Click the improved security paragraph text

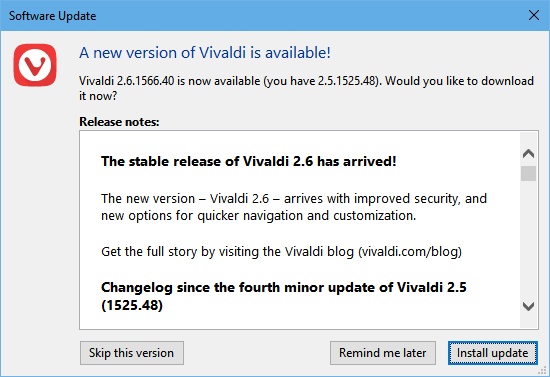coord(294,207)
